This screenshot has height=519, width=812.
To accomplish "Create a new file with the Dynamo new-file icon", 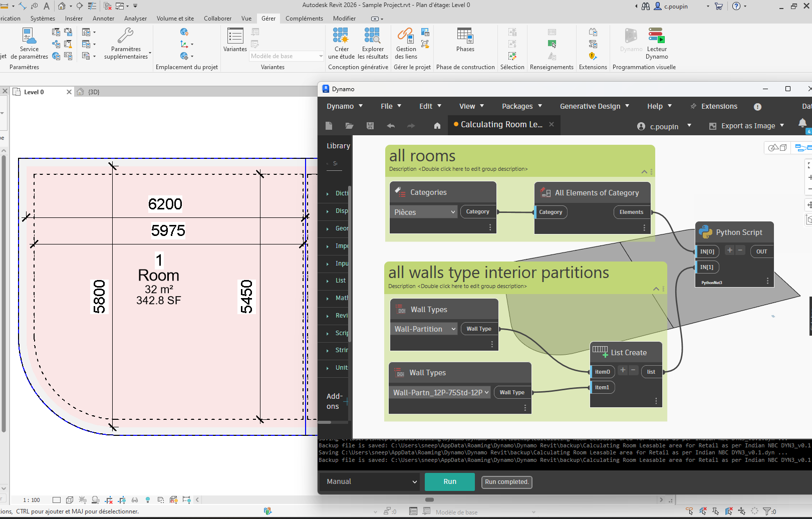I will coord(329,125).
